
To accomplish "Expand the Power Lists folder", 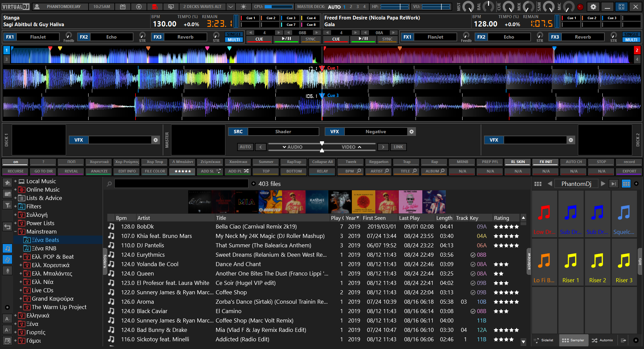I will (15, 223).
